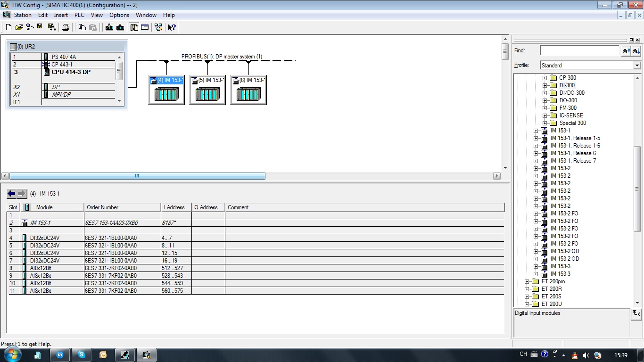Select the (4) IM 153-1 slave station icon

(x=166, y=90)
